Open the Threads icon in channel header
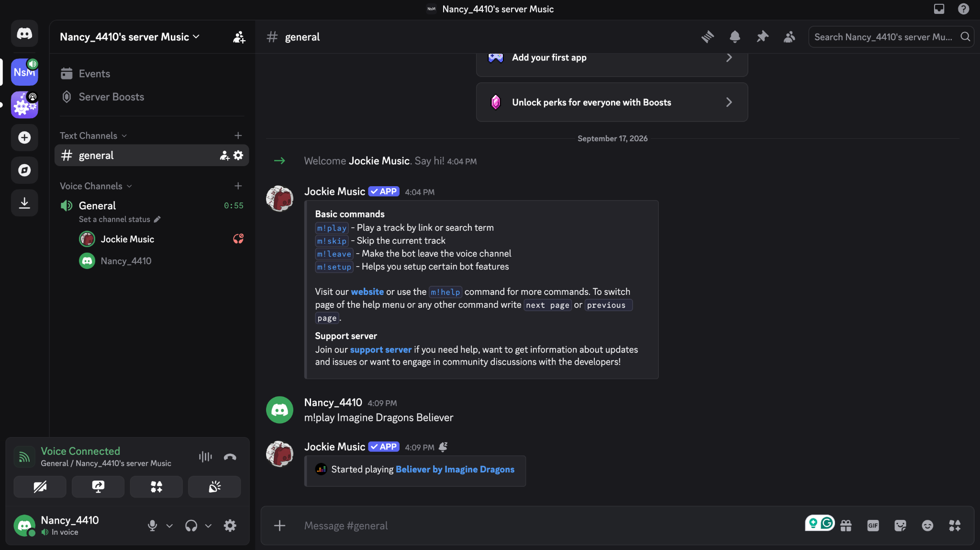This screenshot has width=980, height=550. (708, 37)
